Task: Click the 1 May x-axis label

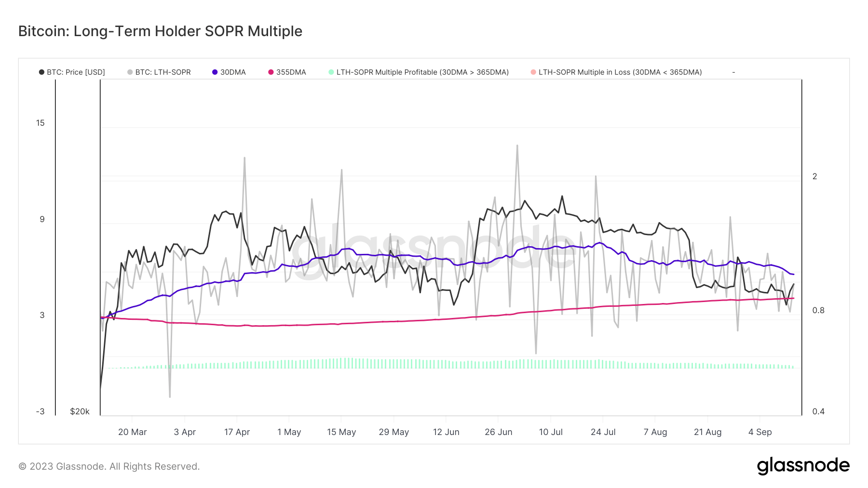Action: pyautogui.click(x=289, y=432)
